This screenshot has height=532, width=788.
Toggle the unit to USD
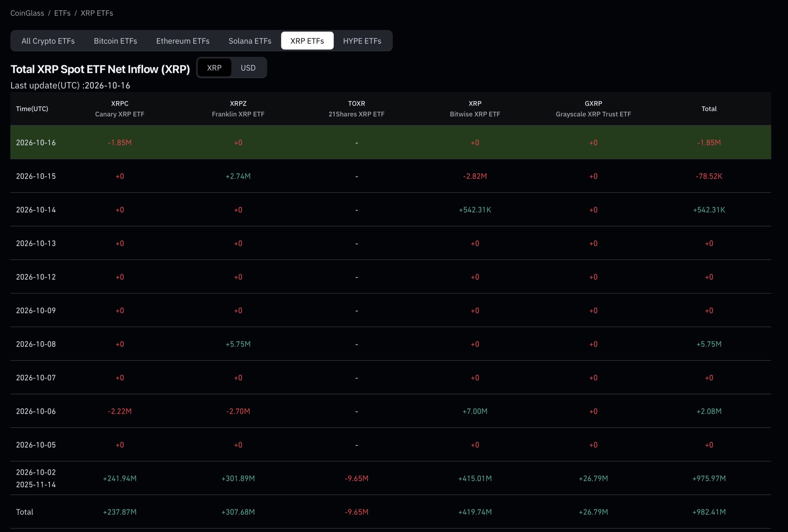click(x=248, y=67)
